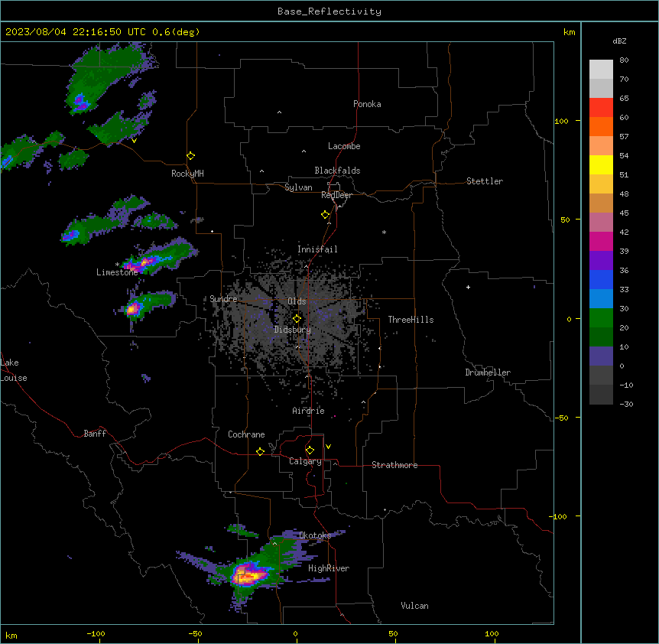Click the RockyMH label
Image resolution: width=659 pixels, height=644 pixels.
pos(187,174)
